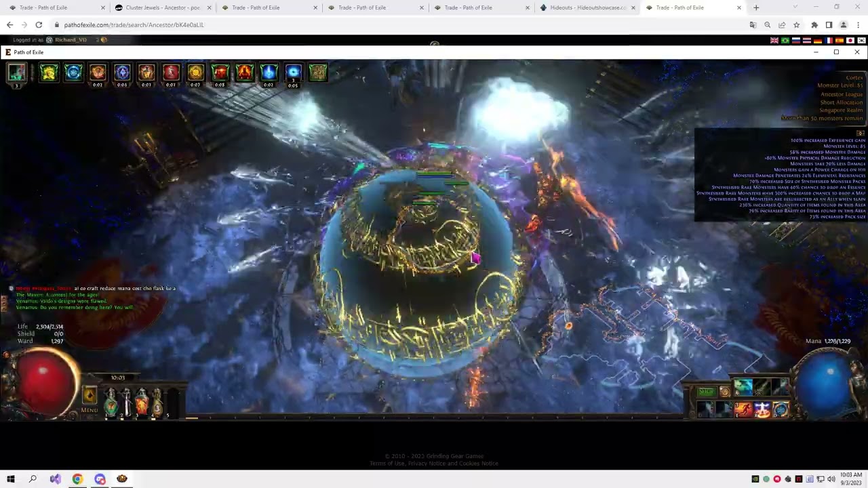
Task: Click the blue circular aura buff icon
Action: click(73, 72)
